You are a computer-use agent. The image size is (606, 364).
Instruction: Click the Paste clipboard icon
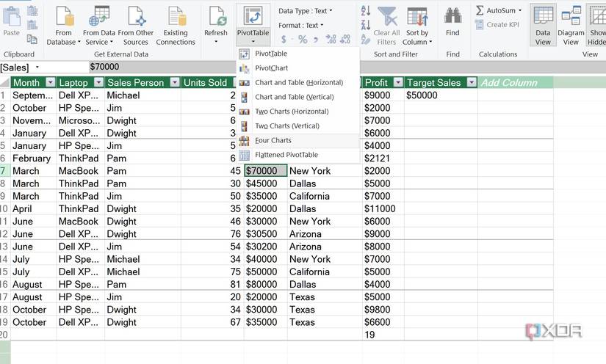(12, 16)
